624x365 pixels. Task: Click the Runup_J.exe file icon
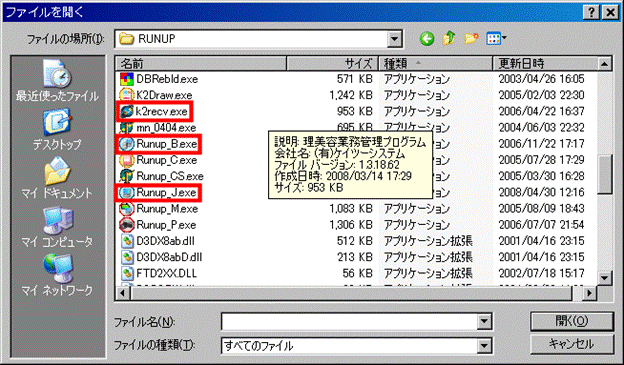coord(127,193)
